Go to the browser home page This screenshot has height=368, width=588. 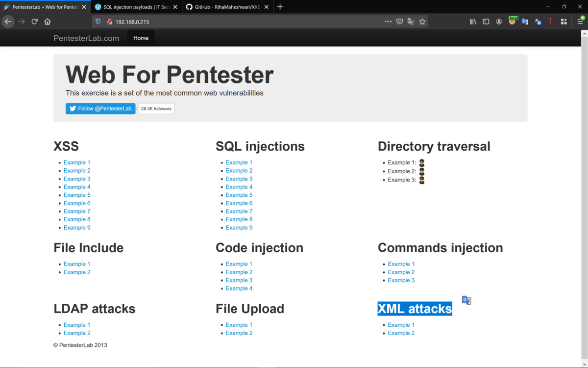pyautogui.click(x=48, y=22)
